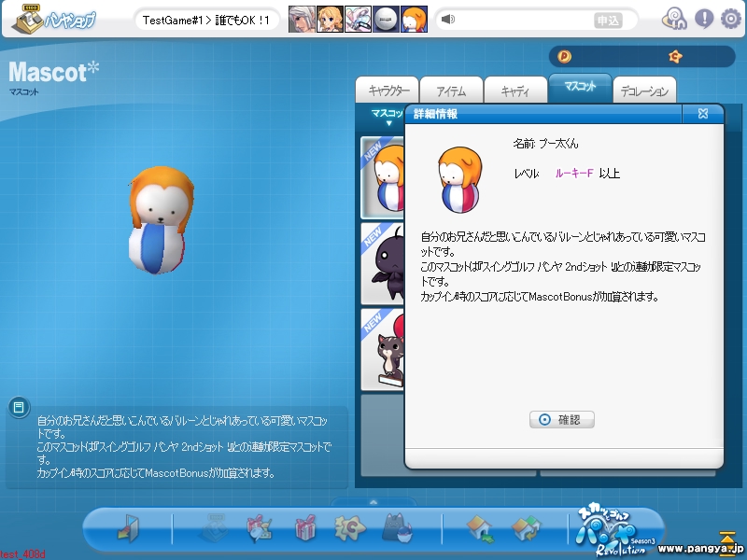
Task: Click the mascot image inside detail dialog
Action: 459,180
